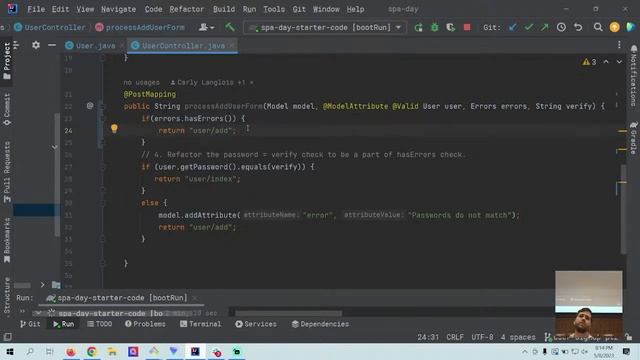
Task: Click the expand/collapse all icon in project panel
Action: point(16,45)
